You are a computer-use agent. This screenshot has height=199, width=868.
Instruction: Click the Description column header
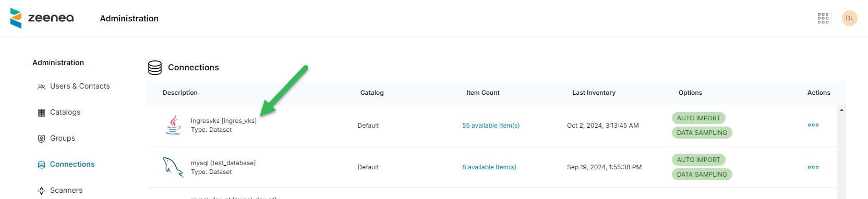click(x=180, y=93)
